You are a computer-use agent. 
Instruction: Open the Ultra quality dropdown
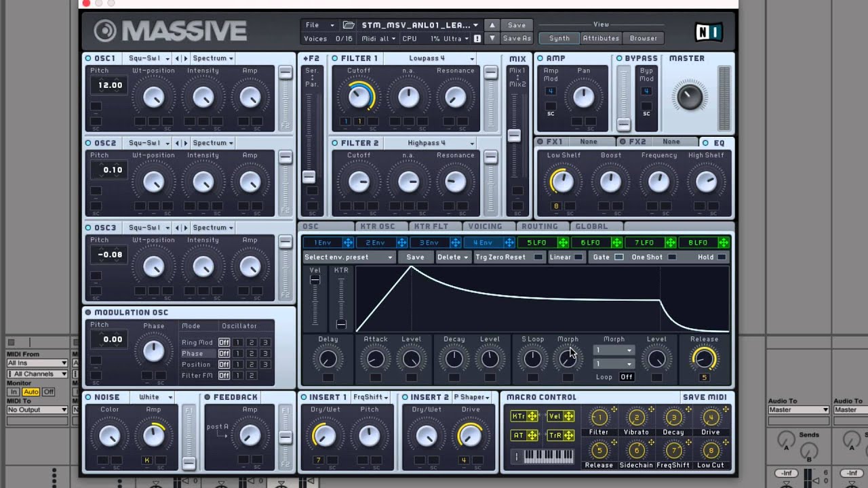pos(457,39)
